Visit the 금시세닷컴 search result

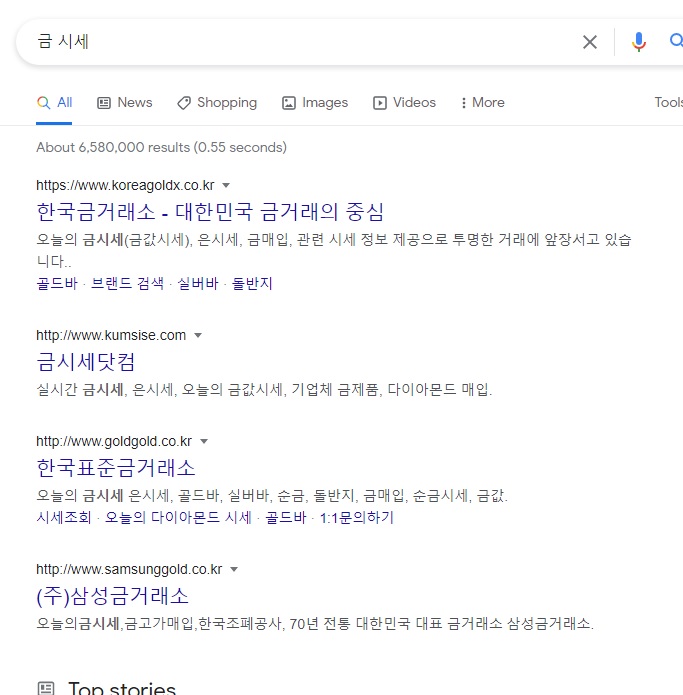86,362
